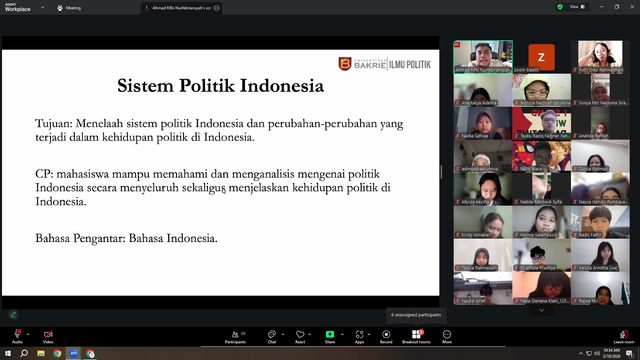Select Ananda Raffah's video tile
The width and height of the screenshot is (640, 360).
600,123
